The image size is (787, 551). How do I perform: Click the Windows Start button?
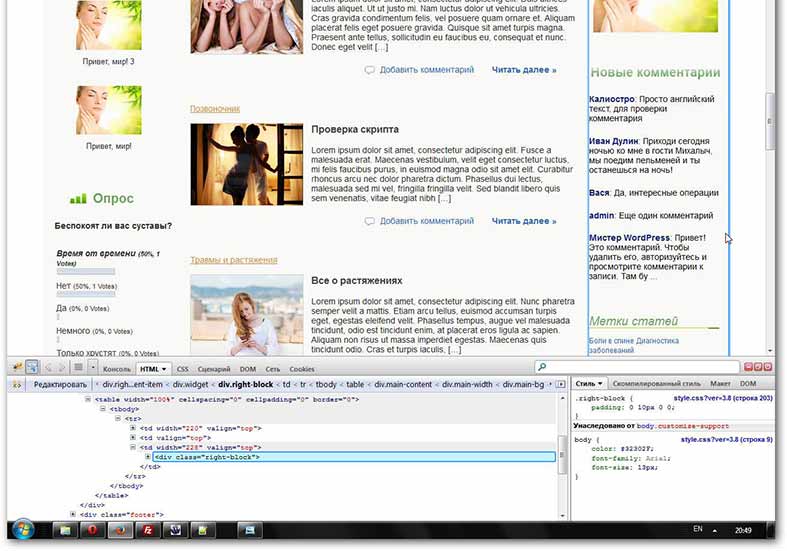tap(22, 528)
